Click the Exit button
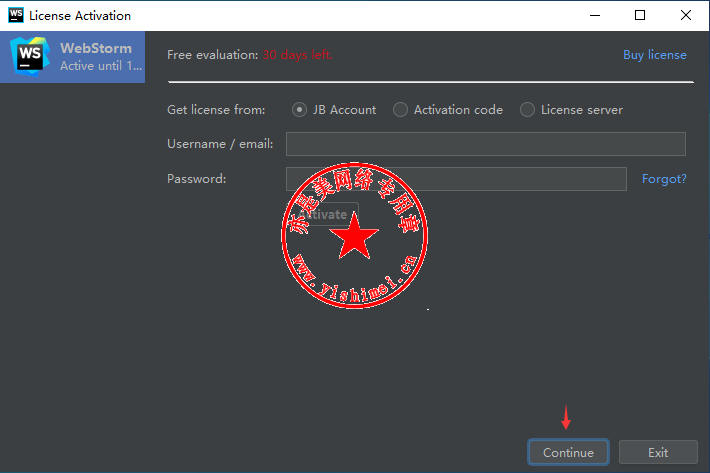The height and width of the screenshot is (473, 710). coord(657,452)
